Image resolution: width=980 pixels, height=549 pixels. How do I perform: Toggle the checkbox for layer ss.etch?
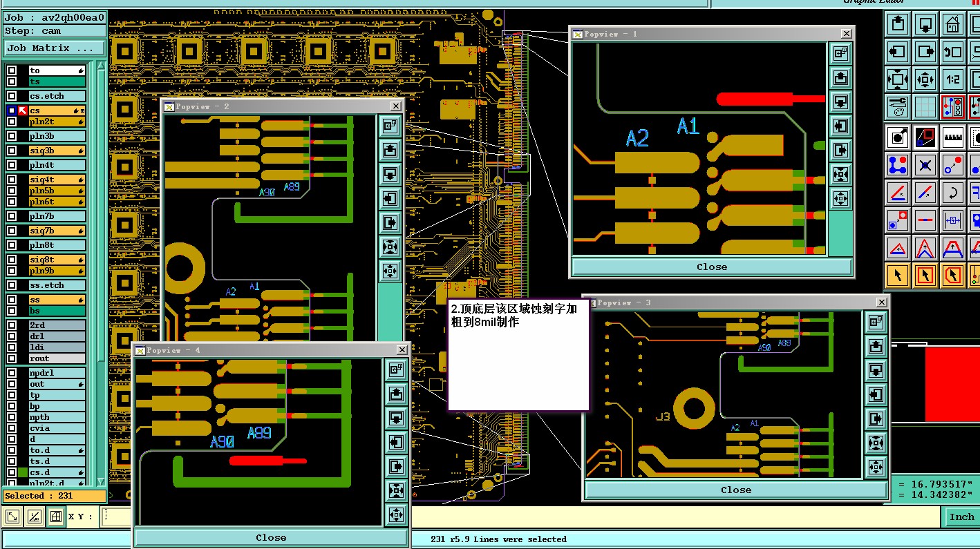12,285
